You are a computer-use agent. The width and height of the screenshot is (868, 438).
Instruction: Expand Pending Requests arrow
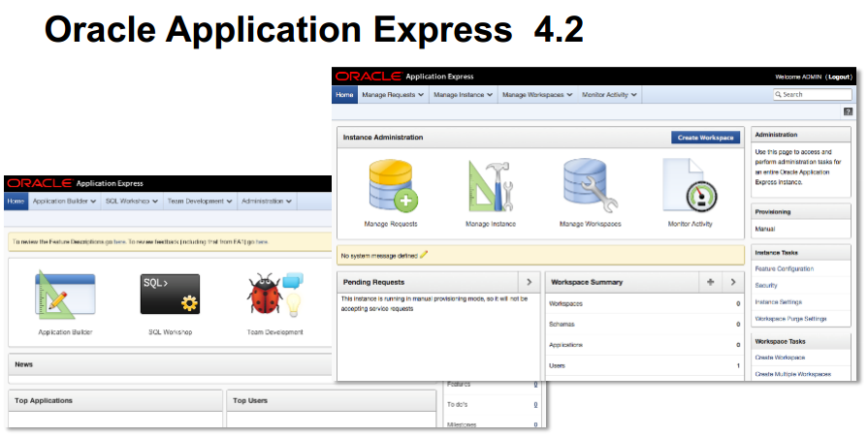(529, 282)
